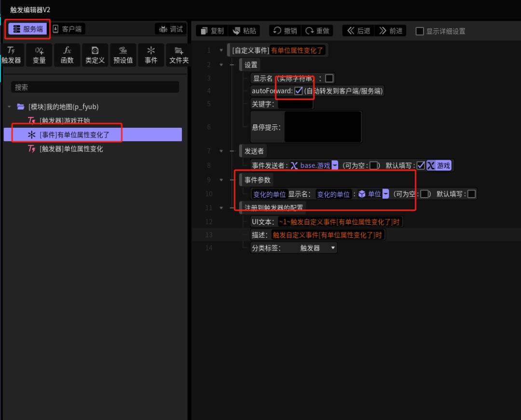The height and width of the screenshot is (420, 521).
Task: Click the 复制 copy button
Action: click(x=212, y=31)
